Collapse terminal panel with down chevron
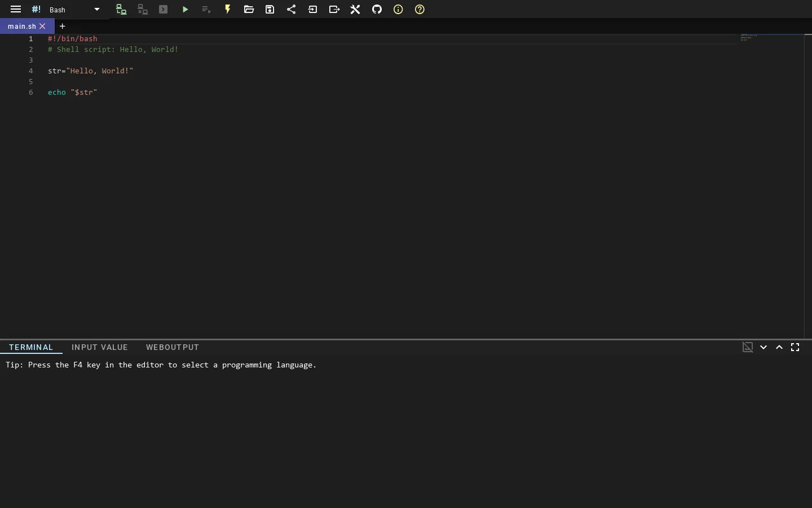 coord(764,348)
